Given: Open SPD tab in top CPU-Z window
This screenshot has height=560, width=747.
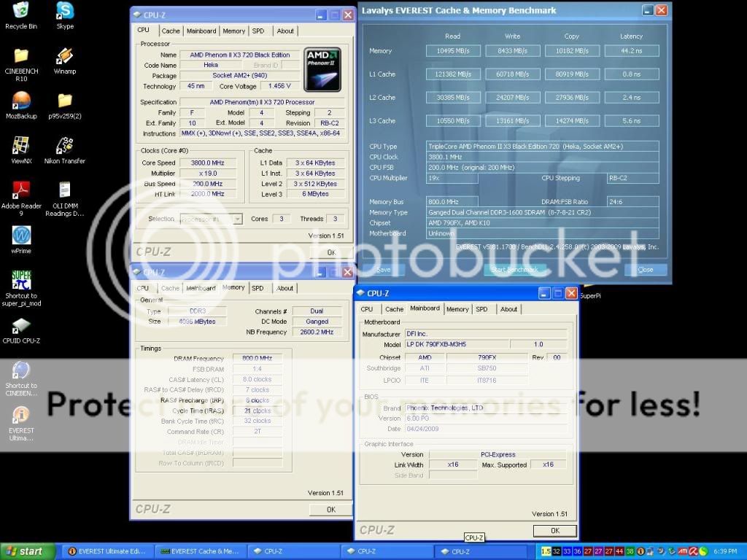Looking at the screenshot, I should (x=258, y=31).
